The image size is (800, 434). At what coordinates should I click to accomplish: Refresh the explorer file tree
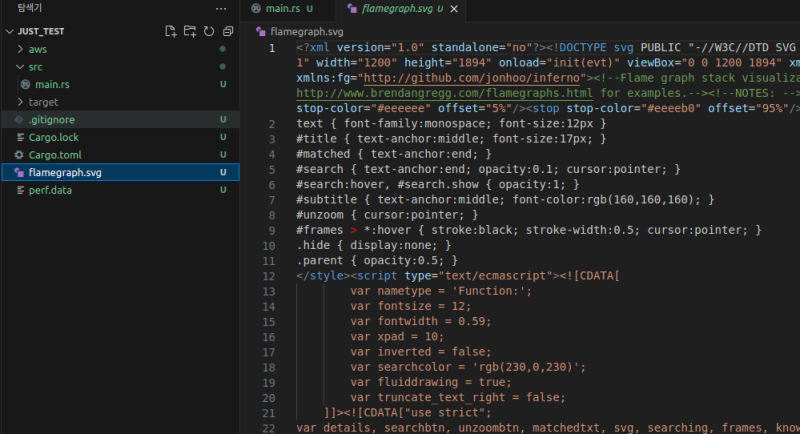[209, 31]
